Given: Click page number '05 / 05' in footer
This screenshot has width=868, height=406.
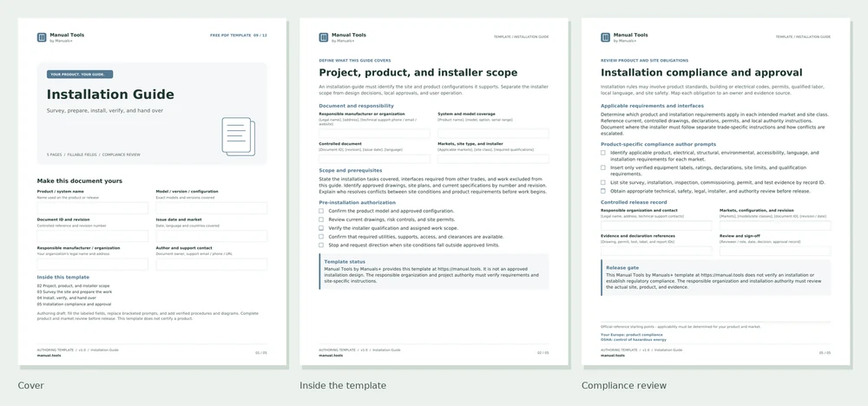Looking at the screenshot, I should point(825,352).
